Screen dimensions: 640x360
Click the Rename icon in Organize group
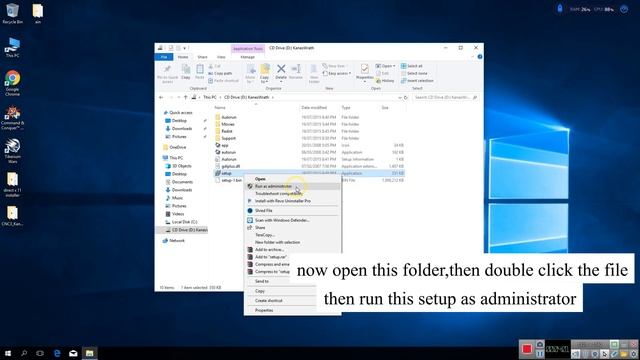click(x=296, y=72)
